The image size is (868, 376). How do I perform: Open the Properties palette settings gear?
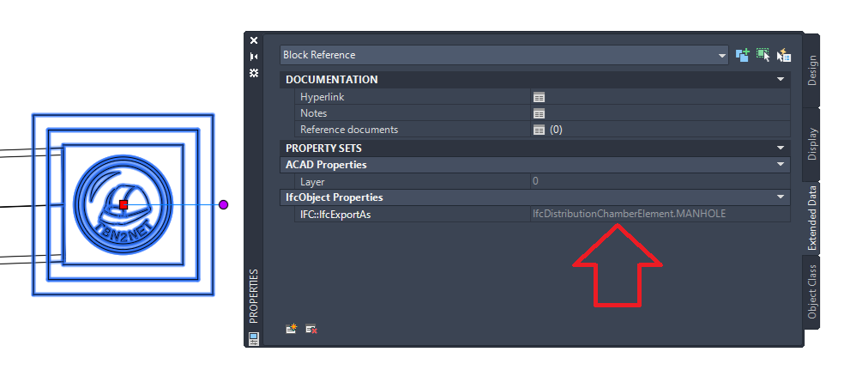[x=254, y=73]
